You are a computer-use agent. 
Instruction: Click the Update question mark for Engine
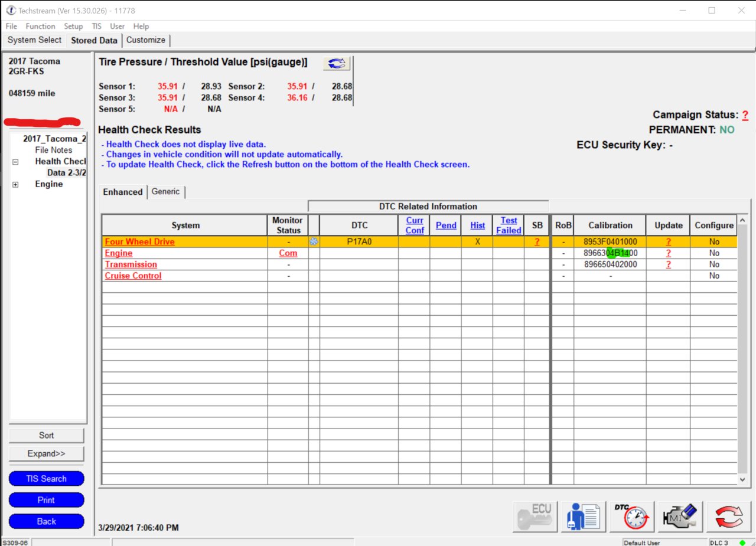pos(669,253)
